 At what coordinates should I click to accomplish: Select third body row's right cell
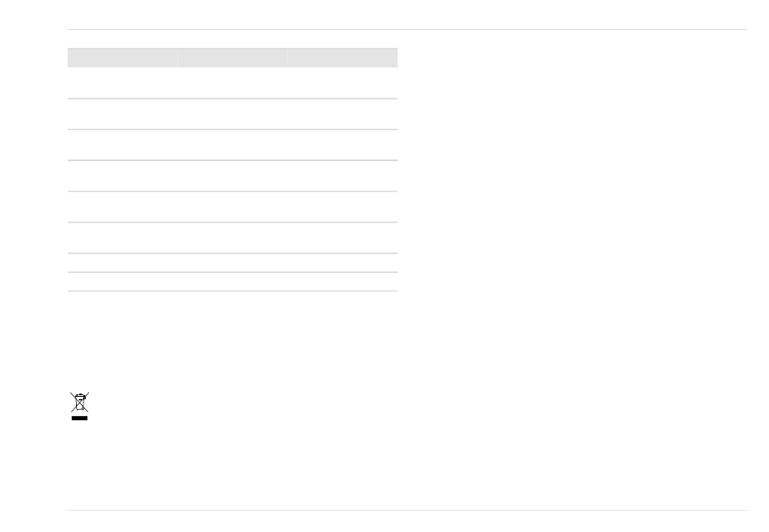(x=343, y=145)
